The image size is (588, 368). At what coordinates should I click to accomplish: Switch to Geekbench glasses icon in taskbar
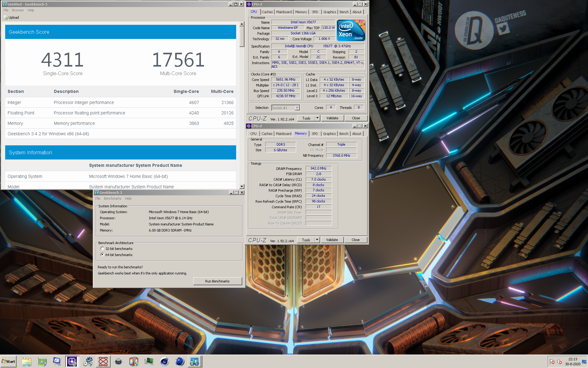pyautogui.click(x=195, y=362)
